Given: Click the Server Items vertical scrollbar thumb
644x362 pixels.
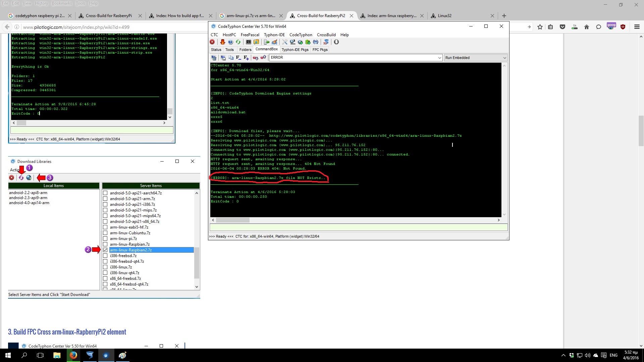Looking at the screenshot, I should [197, 263].
